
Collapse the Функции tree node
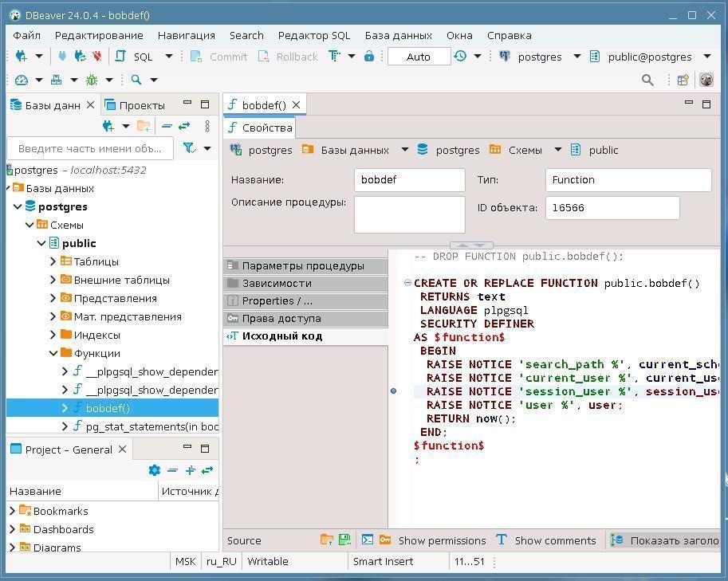[53, 353]
